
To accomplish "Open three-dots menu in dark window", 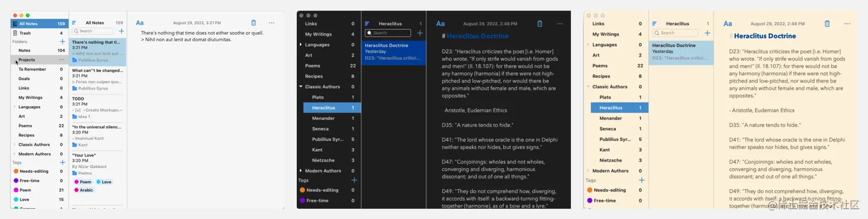I will 560,24.
